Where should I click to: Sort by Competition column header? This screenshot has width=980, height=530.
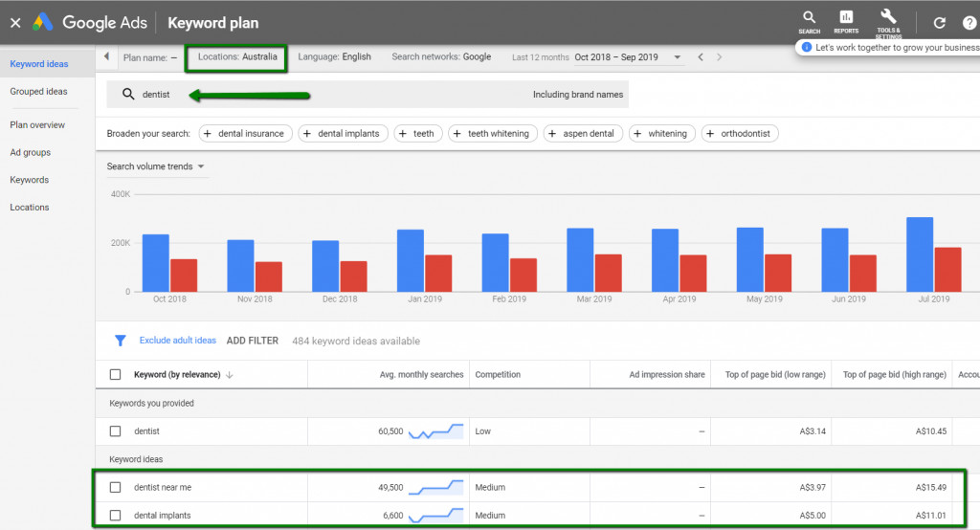(x=498, y=375)
